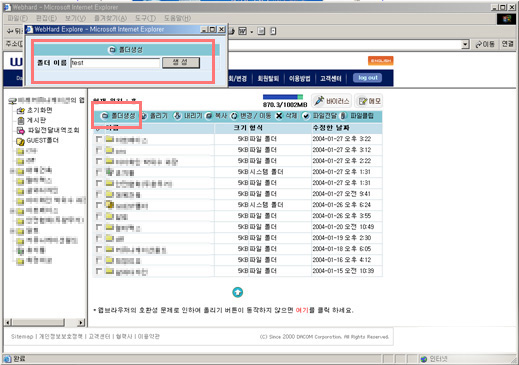Click the round up-arrow icon below the file list
This screenshot has height=365, width=519.
tap(237, 292)
